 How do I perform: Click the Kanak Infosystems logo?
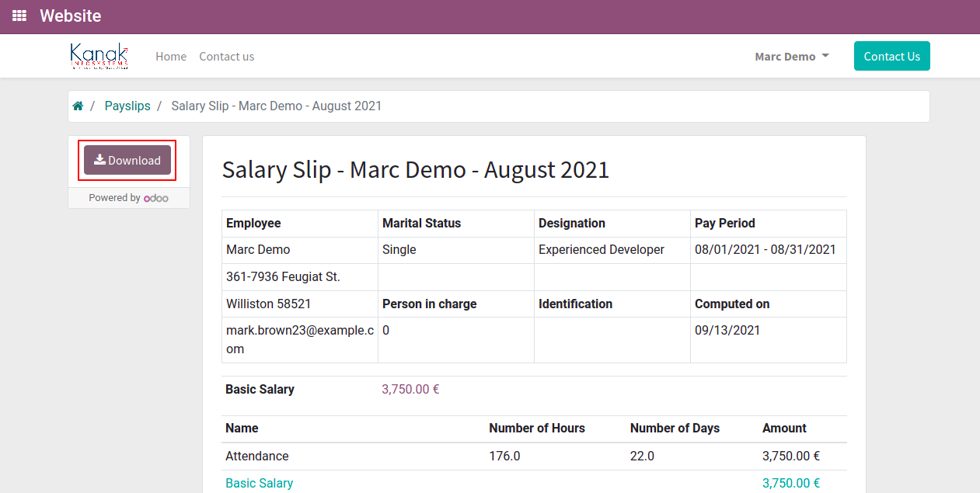click(99, 56)
